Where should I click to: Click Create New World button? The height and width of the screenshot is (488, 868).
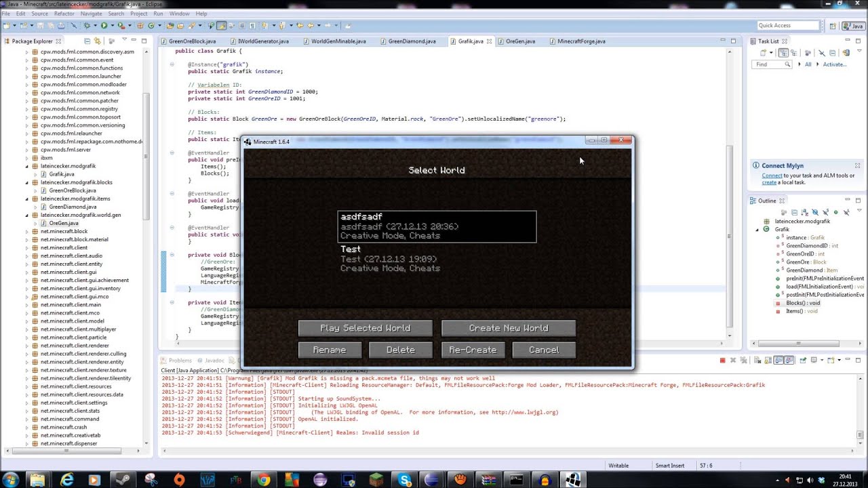pyautogui.click(x=509, y=328)
